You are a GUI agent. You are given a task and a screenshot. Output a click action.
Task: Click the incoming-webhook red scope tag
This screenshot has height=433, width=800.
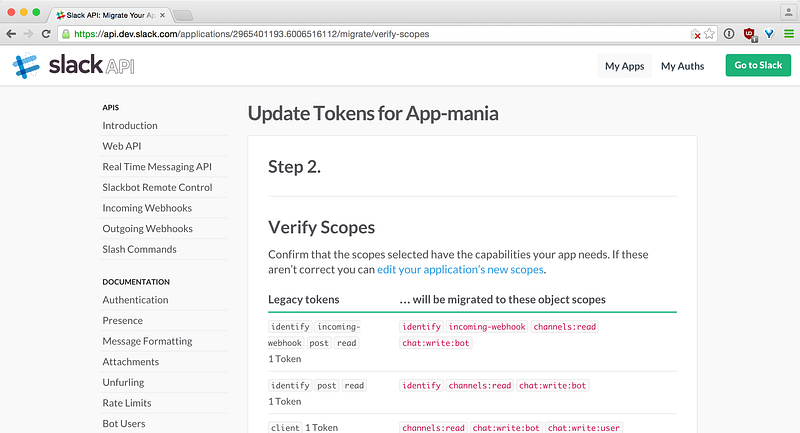[487, 326]
